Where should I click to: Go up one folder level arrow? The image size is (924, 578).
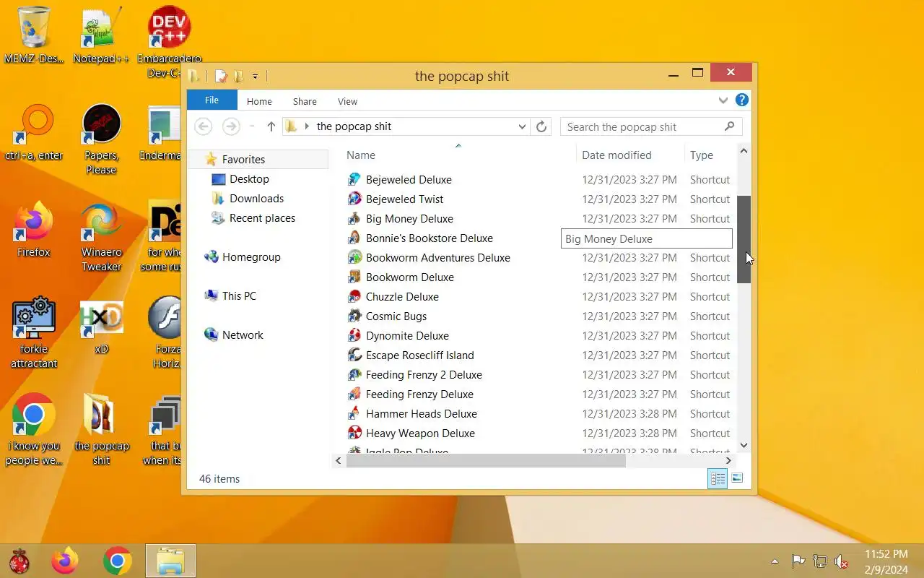(271, 126)
